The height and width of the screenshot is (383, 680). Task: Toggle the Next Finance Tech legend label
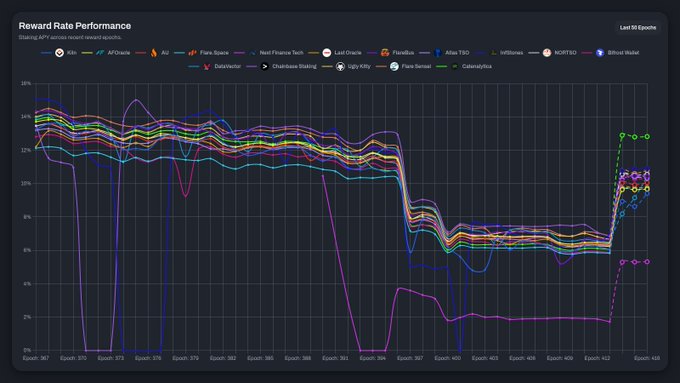coord(281,52)
